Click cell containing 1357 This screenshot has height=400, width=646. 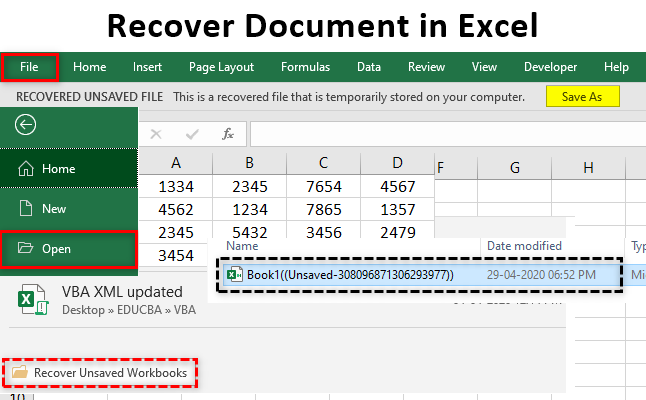[x=397, y=210]
